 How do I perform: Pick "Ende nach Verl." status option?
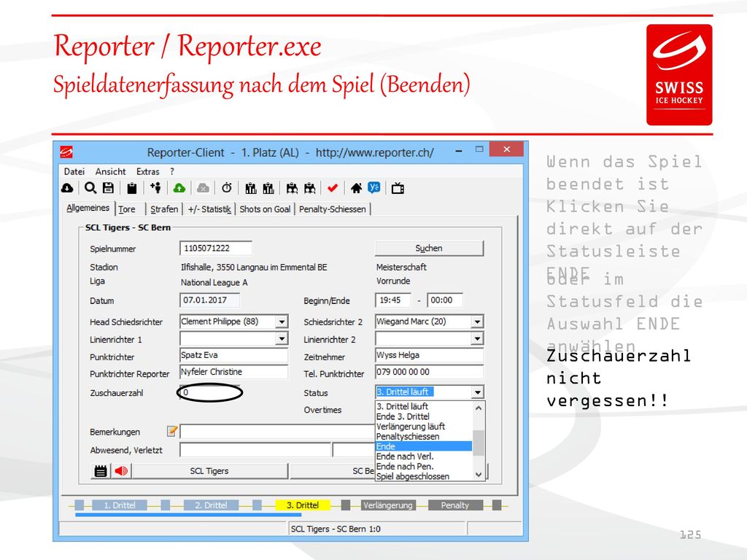click(424, 456)
